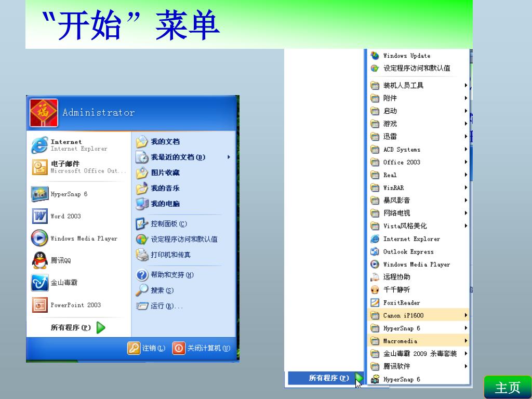
Task: Click the green 所有程序 arrow in Start menu
Action: click(101, 327)
